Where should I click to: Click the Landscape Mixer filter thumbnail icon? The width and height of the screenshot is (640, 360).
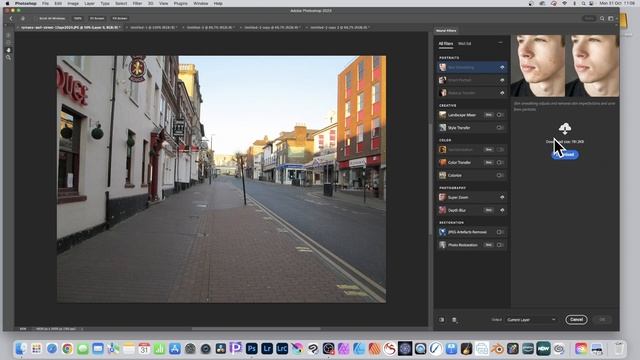click(442, 115)
